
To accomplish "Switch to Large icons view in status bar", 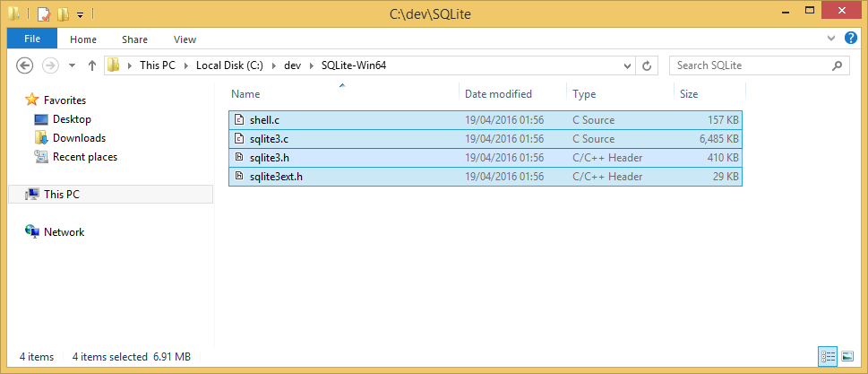I will coord(847,357).
